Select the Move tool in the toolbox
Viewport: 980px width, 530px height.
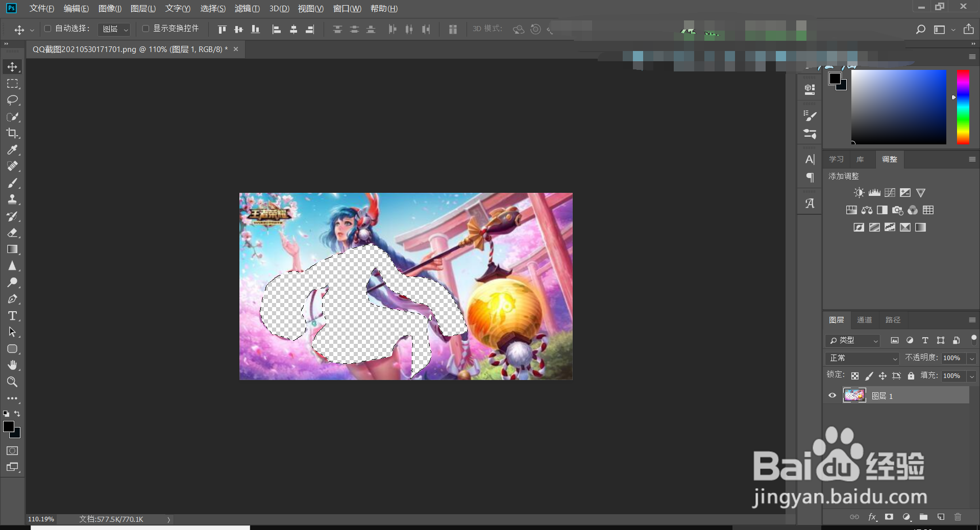coord(12,67)
